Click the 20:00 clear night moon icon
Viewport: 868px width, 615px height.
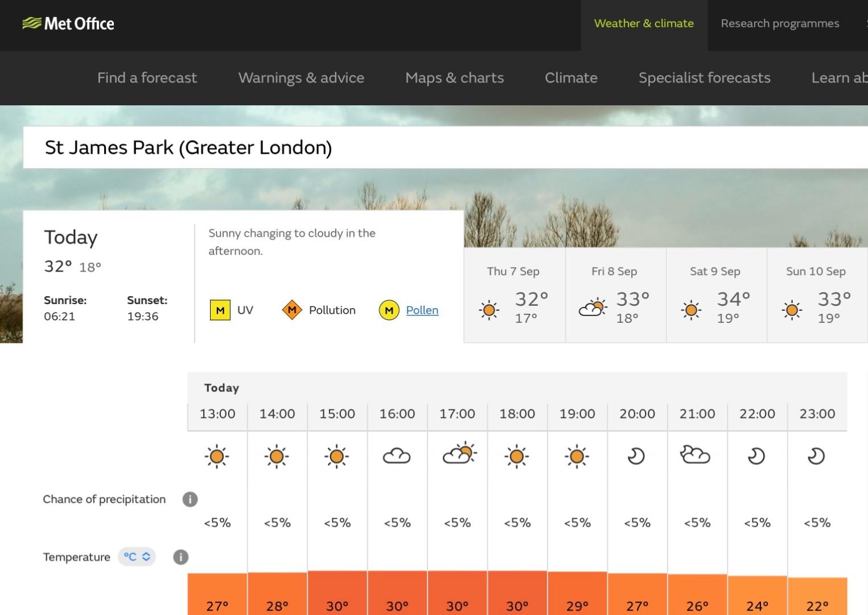pos(636,456)
